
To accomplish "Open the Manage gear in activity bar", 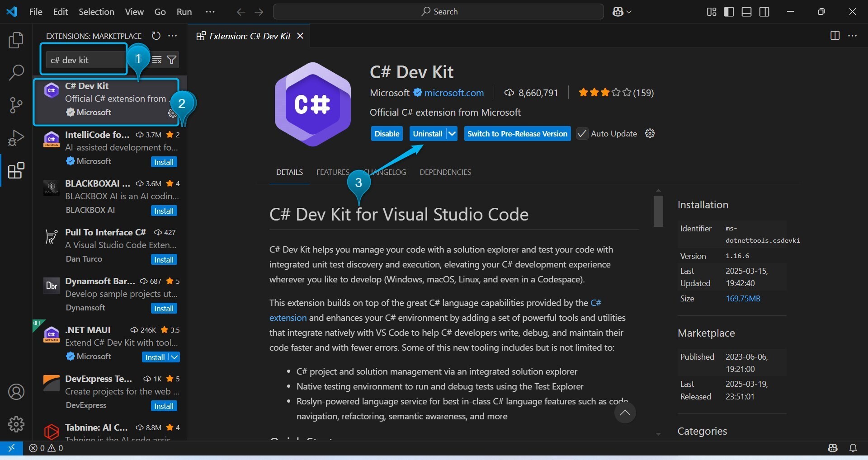I will point(16,424).
